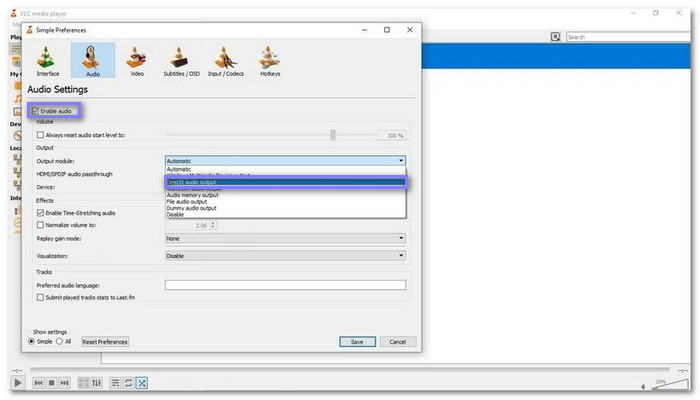Select the Audio preferences category
Screen dimensions: 700x400
[x=93, y=61]
